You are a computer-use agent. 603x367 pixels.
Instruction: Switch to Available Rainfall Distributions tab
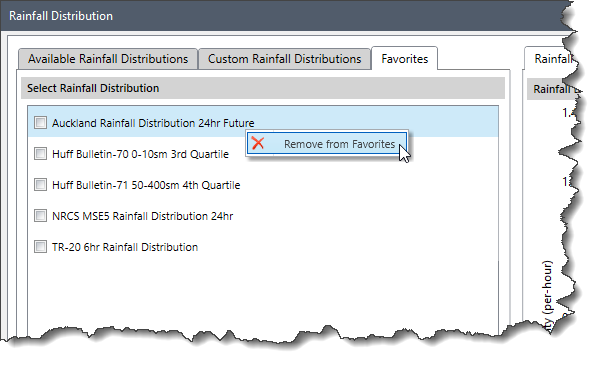[x=108, y=59]
